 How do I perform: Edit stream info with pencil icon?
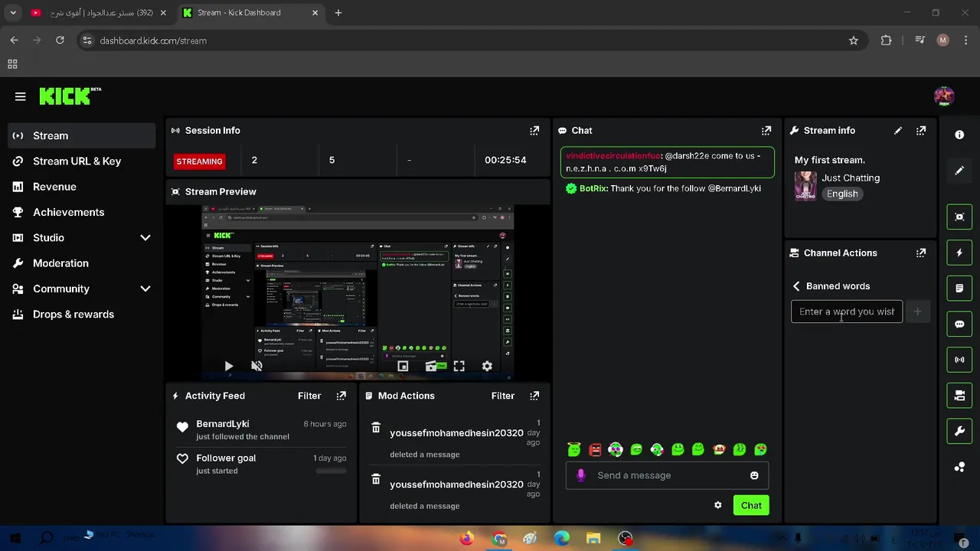tap(898, 131)
